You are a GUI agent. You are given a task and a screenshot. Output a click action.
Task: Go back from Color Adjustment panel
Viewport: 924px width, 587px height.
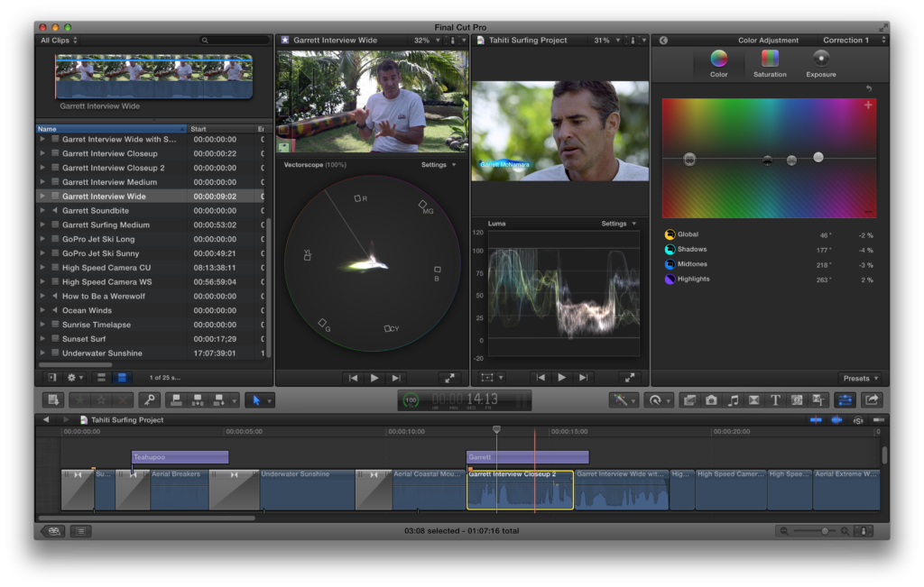click(663, 40)
